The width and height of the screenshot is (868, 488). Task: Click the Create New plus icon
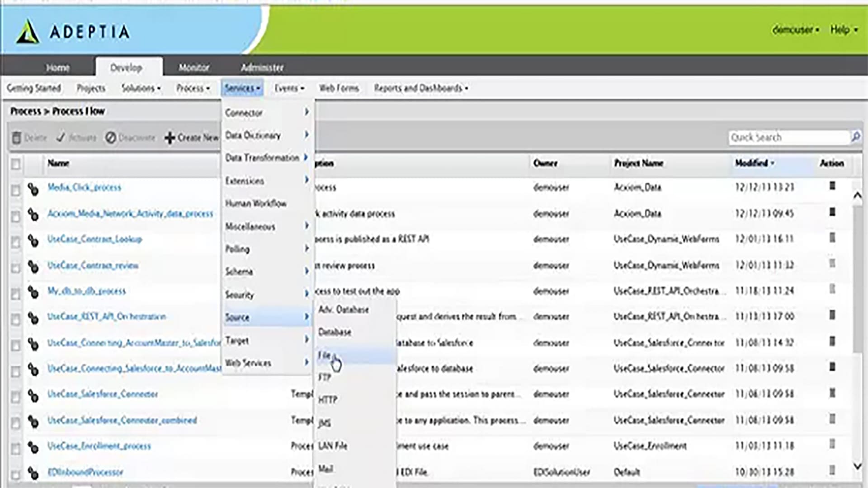pyautogui.click(x=170, y=138)
